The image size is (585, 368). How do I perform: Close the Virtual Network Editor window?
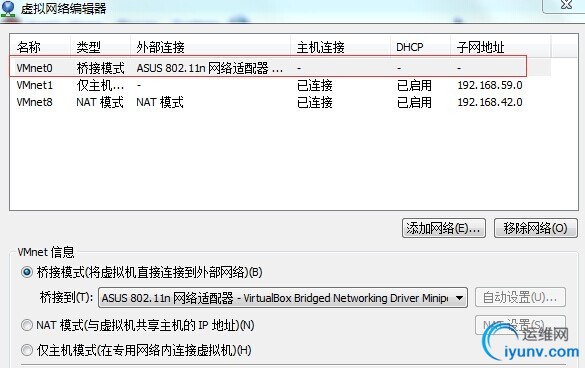[566, 5]
